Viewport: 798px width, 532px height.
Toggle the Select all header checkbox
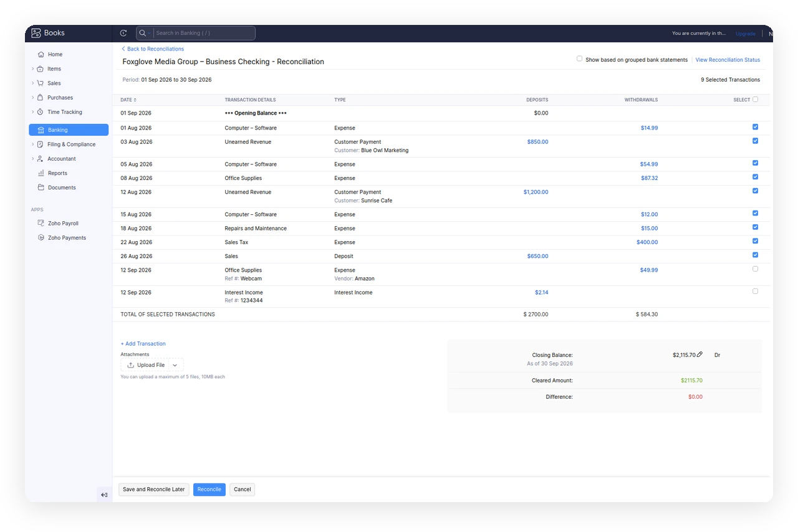[756, 99]
